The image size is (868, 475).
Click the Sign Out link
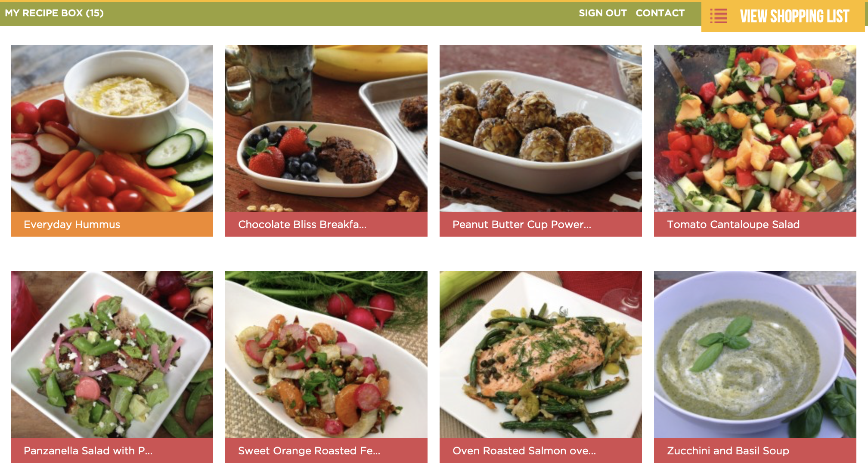pyautogui.click(x=602, y=13)
